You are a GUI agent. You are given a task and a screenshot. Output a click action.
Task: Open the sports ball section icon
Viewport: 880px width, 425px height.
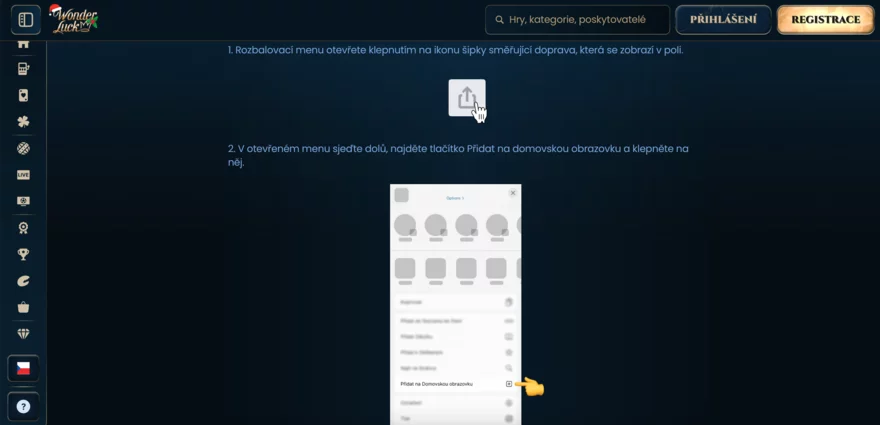(23, 148)
